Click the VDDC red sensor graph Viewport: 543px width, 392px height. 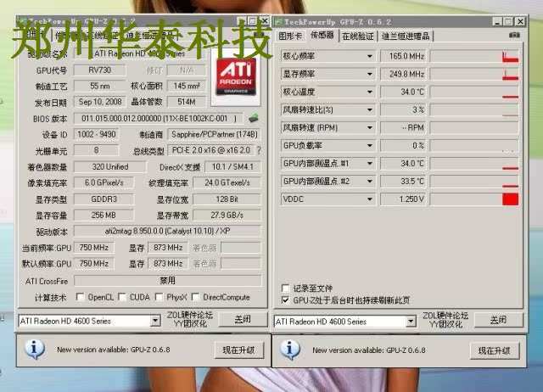click(474, 199)
